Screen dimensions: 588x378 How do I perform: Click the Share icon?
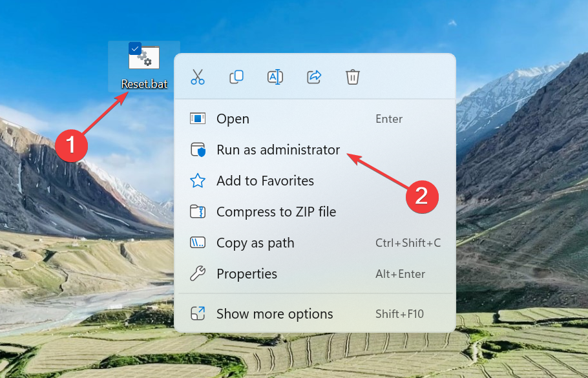point(314,77)
